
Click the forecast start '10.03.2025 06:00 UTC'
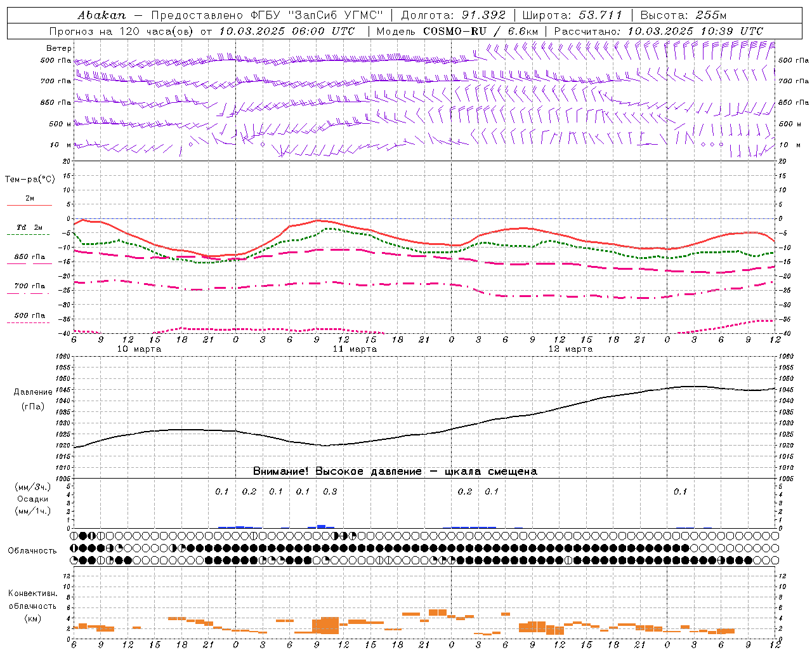point(287,31)
